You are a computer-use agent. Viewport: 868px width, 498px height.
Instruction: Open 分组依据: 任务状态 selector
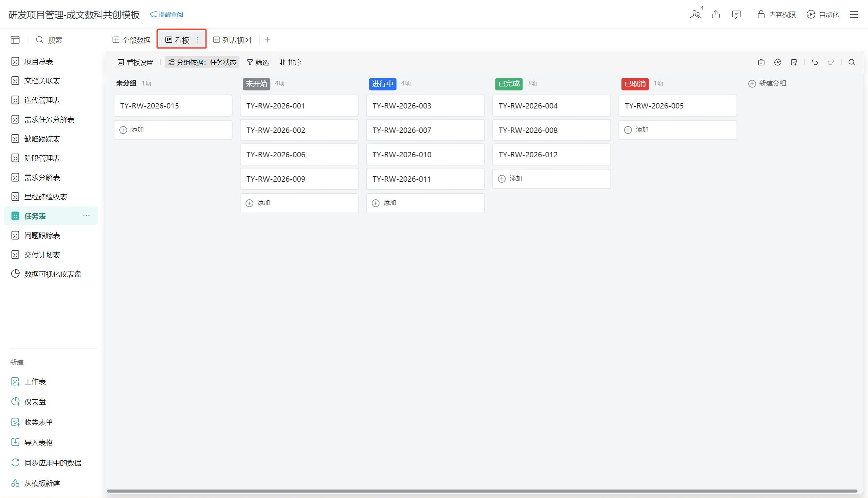tap(202, 62)
